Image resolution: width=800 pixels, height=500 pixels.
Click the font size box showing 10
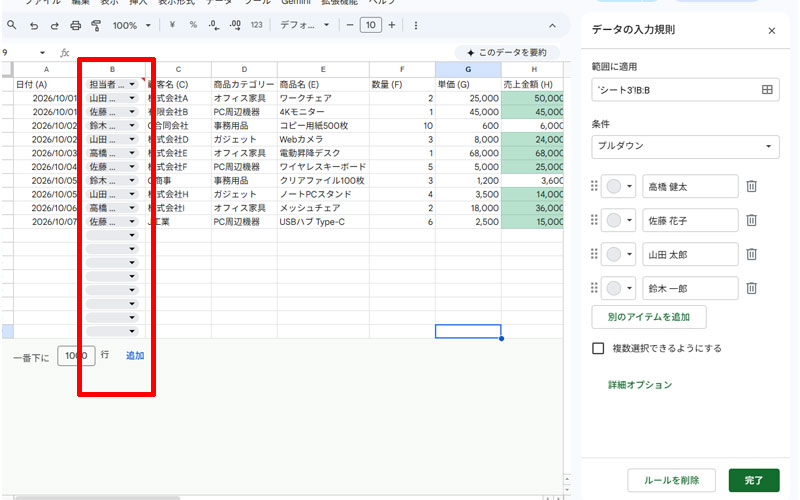(370, 25)
